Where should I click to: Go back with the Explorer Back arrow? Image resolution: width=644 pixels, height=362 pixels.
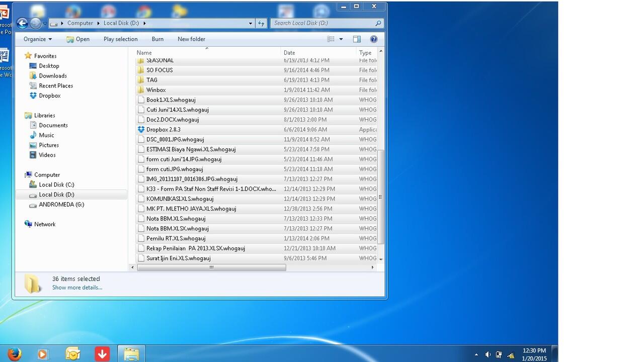[x=22, y=23]
